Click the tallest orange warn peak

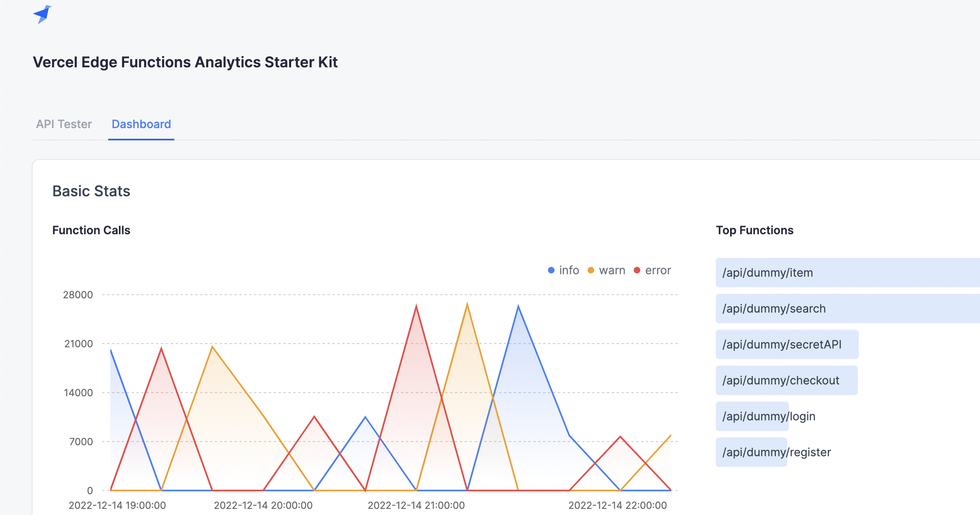467,304
